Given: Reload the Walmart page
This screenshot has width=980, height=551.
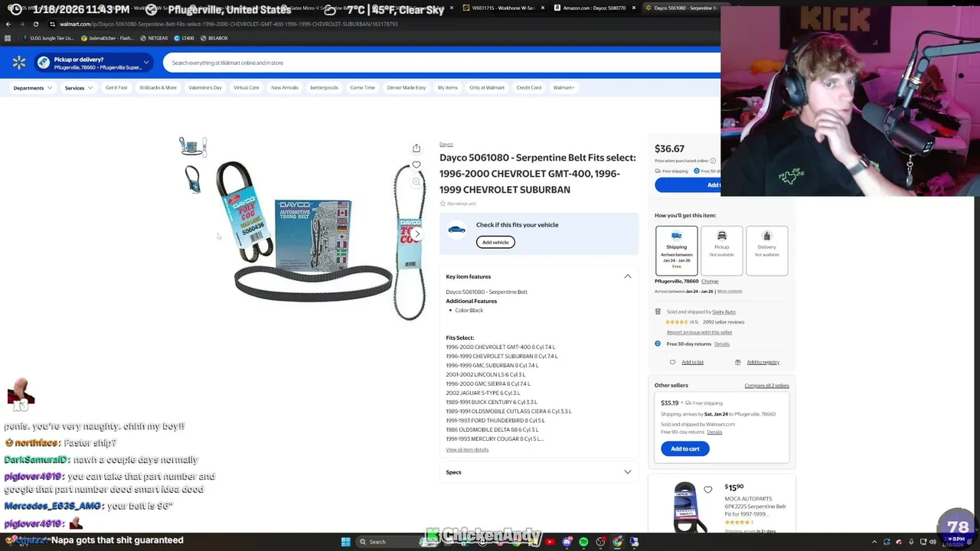Looking at the screenshot, I should (35, 24).
